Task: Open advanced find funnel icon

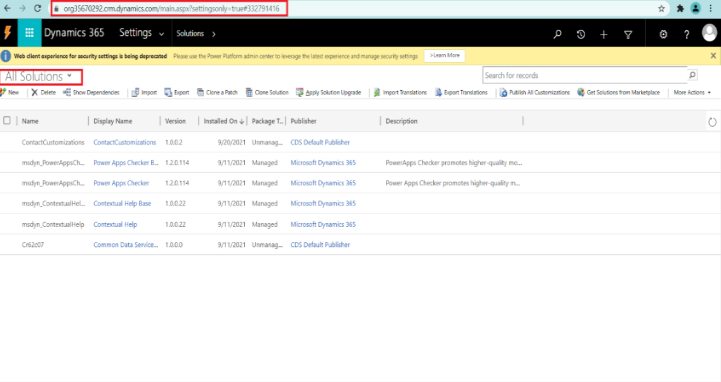Action: click(x=628, y=34)
